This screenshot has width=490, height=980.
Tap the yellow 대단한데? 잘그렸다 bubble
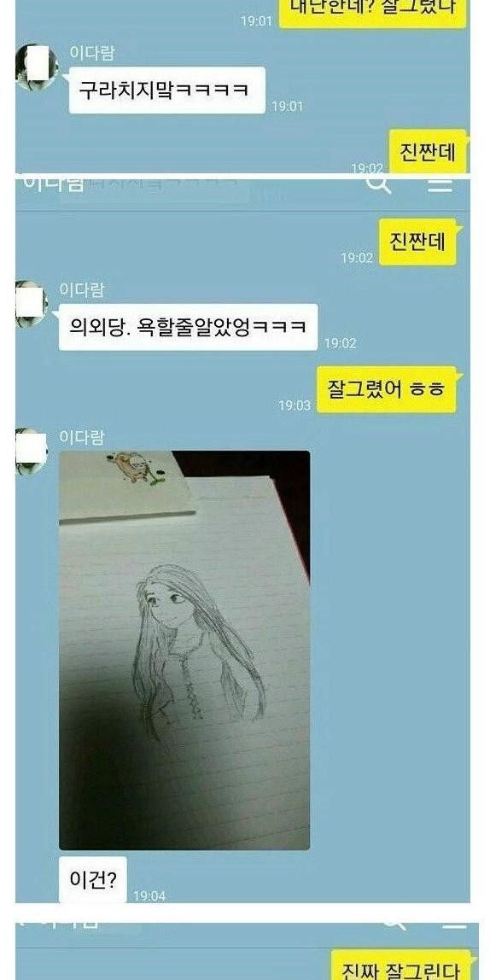pos(372,13)
